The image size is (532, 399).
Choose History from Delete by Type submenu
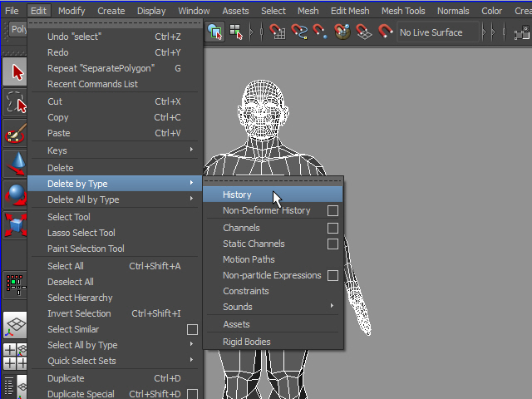point(238,195)
